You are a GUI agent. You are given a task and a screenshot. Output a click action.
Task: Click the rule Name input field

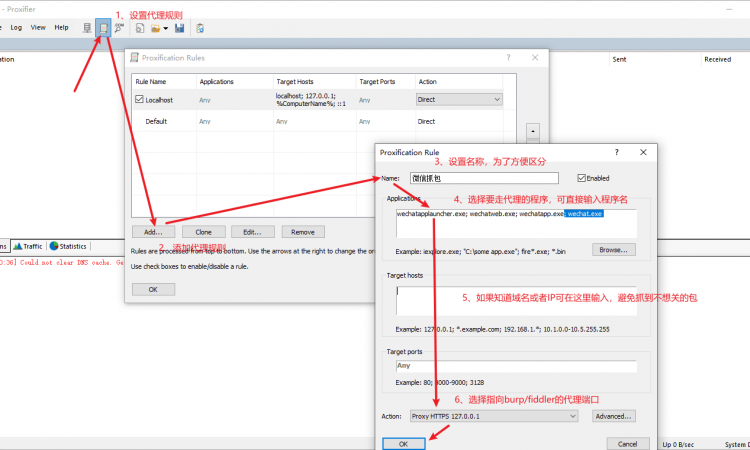click(484, 178)
